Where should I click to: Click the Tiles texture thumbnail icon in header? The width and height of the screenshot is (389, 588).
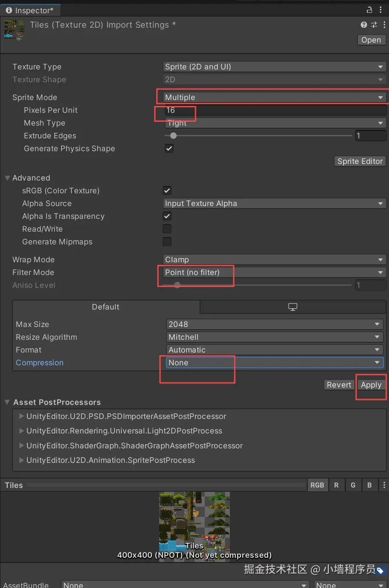pyautogui.click(x=14, y=30)
